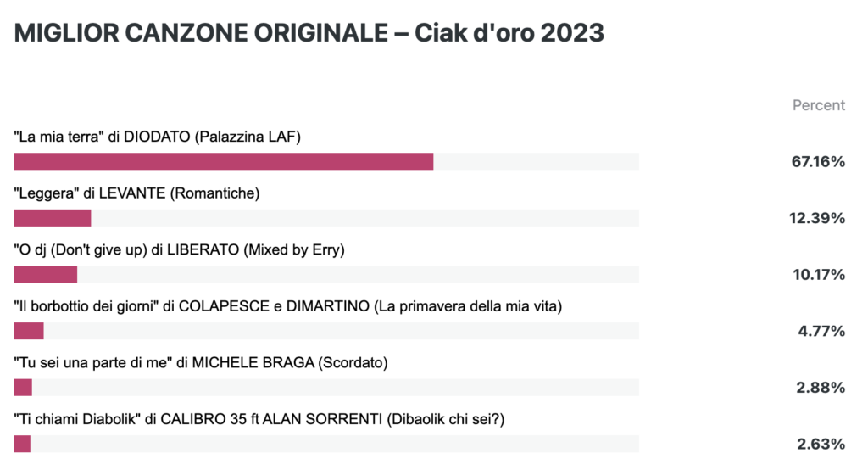Screen dimensions: 868x470
Task: Select the "La mia terra" di DIODATO label
Action: [x=157, y=137]
